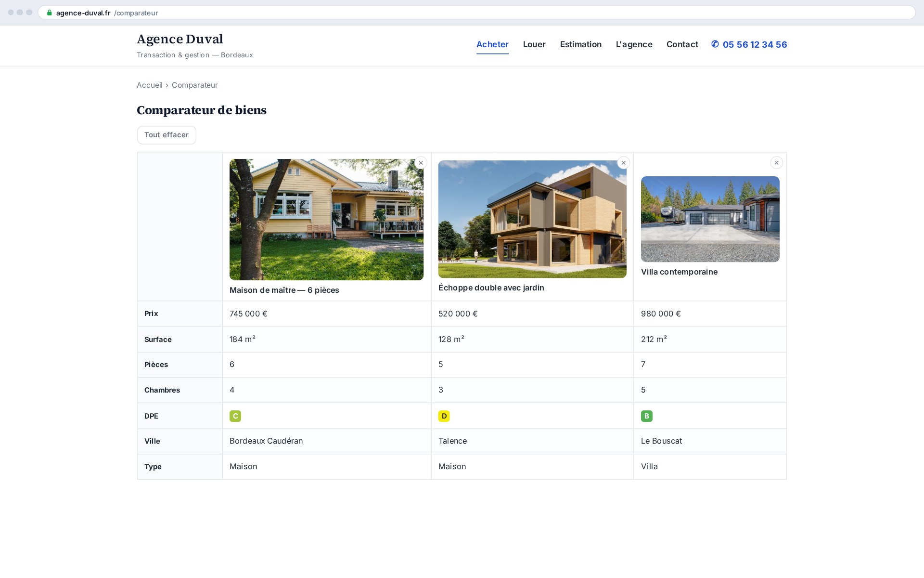
Task: Go to the Louer section
Action: coord(534,44)
